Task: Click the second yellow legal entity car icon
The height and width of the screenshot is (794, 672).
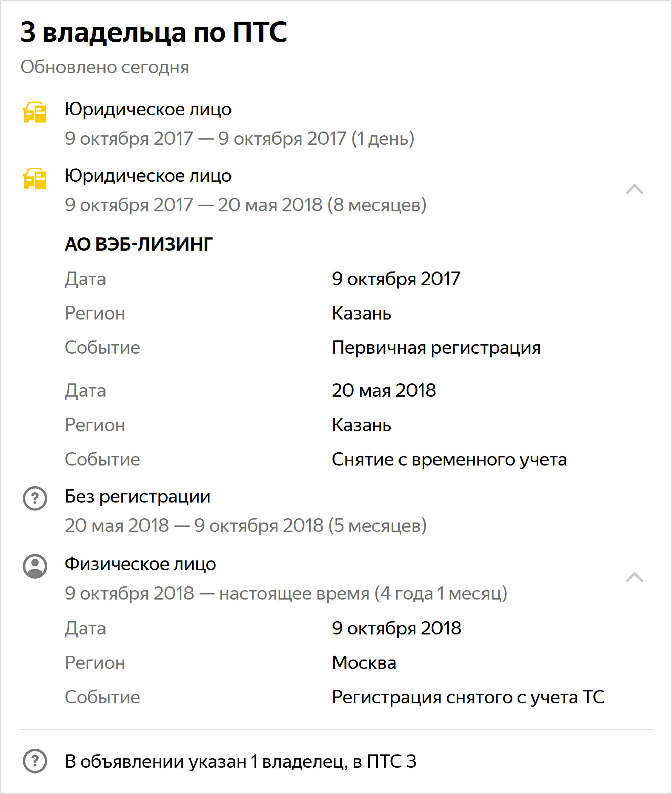Action: coord(35,179)
